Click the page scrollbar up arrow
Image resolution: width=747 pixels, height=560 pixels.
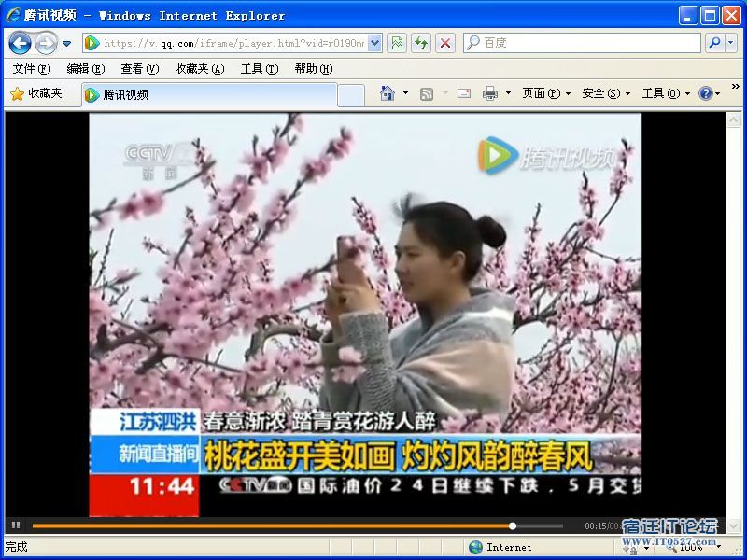click(734, 120)
